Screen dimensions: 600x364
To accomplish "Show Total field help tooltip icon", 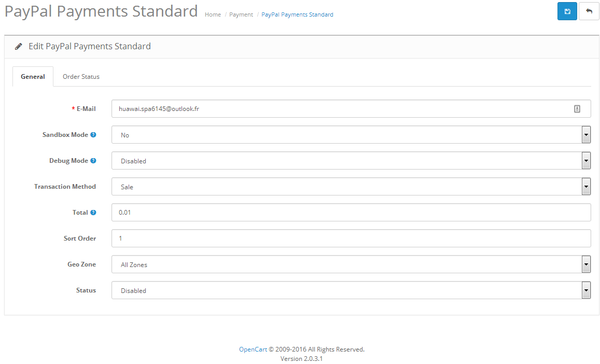I will 93,213.
